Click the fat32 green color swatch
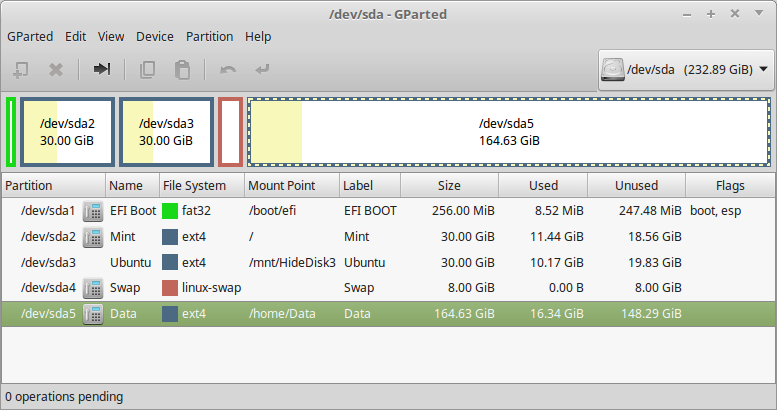Image resolution: width=777 pixels, height=410 pixels. pos(170,211)
